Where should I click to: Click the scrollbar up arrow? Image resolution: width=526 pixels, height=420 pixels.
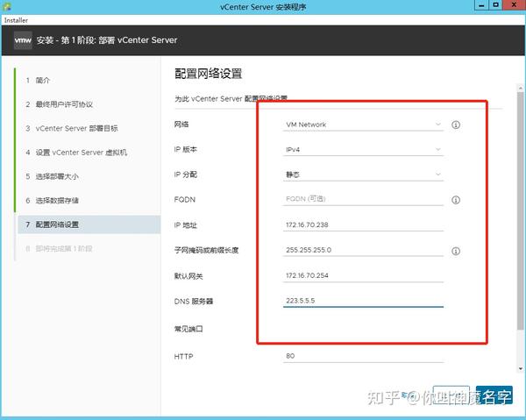pos(521,87)
